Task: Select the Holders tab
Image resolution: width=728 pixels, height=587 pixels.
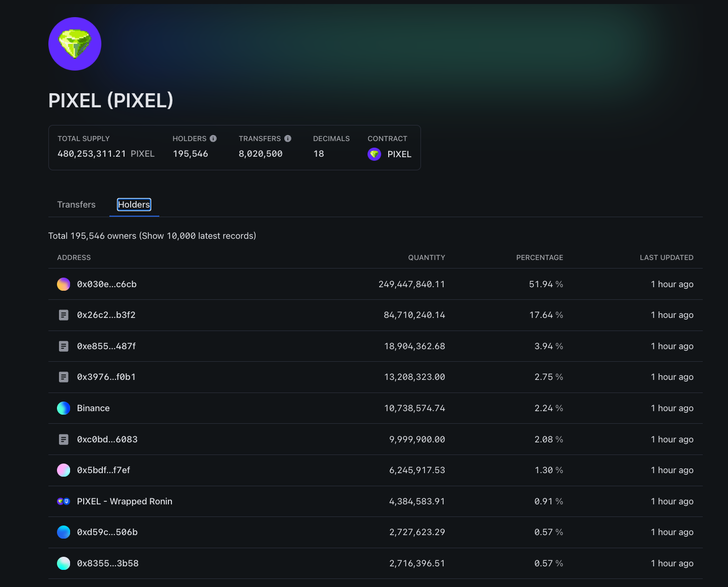Action: point(134,205)
